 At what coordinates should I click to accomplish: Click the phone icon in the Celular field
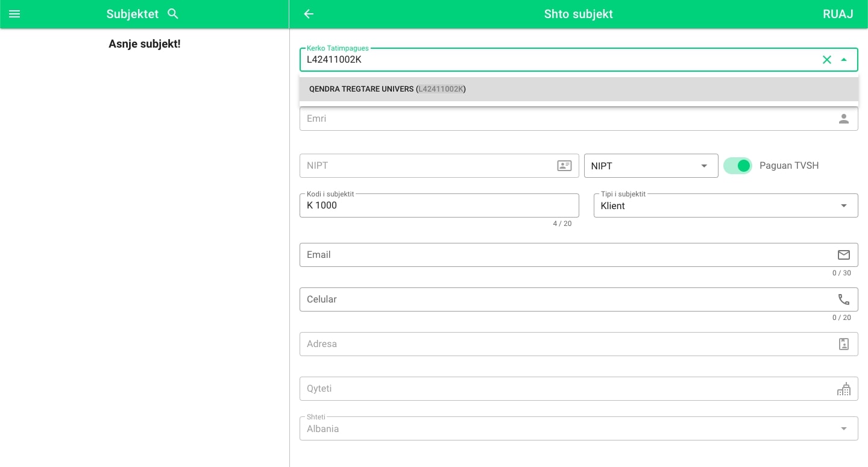point(844,299)
